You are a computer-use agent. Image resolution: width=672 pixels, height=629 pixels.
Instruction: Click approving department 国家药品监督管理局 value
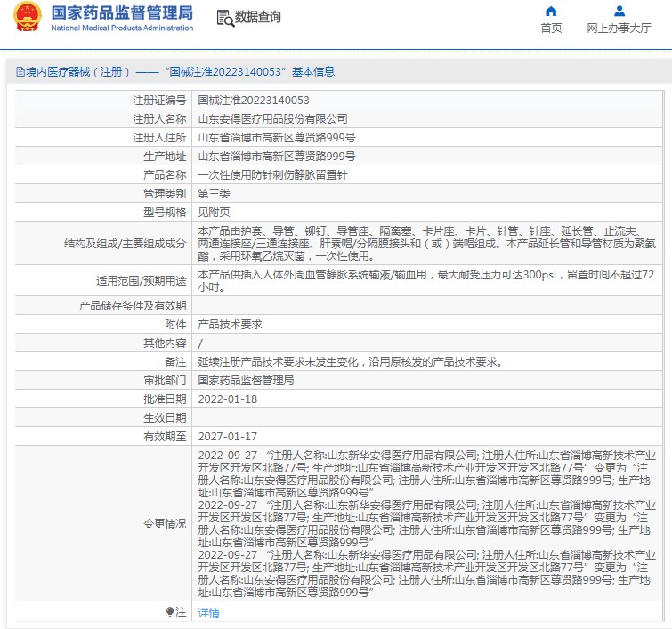[x=246, y=381]
